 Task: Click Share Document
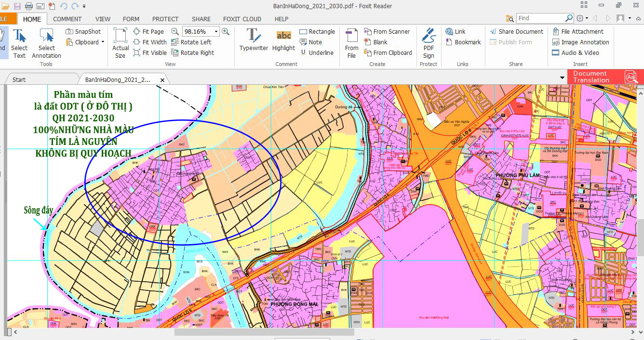[516, 31]
